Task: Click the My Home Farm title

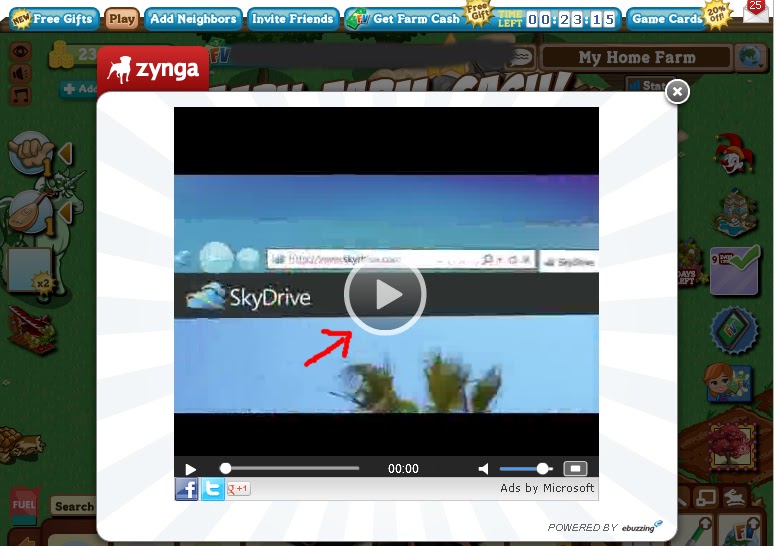Action: pyautogui.click(x=637, y=58)
